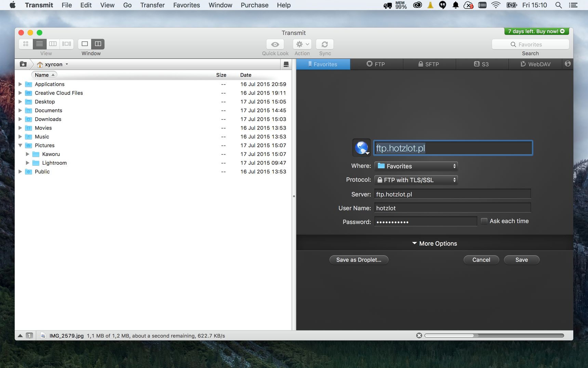Switch to column view mode
The image size is (588, 368).
53,44
